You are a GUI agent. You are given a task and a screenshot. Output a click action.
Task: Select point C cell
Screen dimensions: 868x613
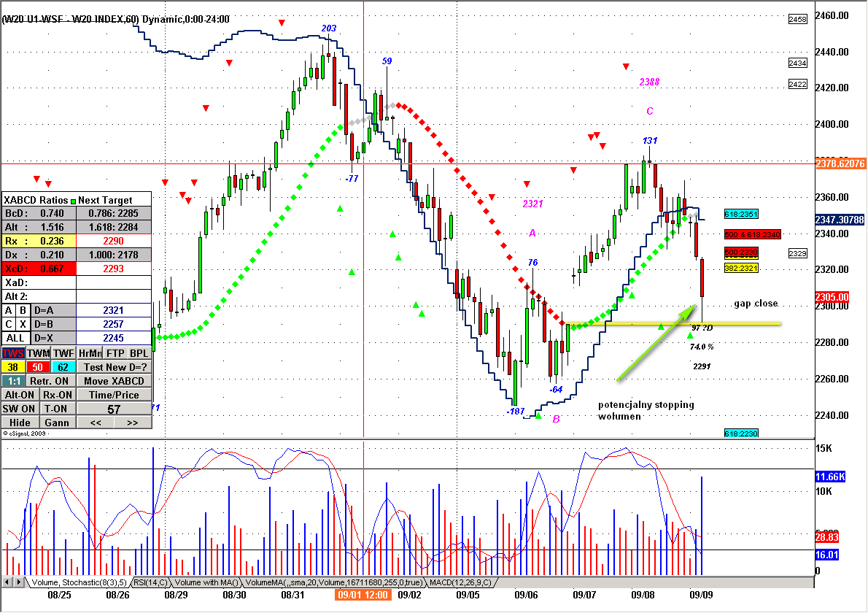[9, 324]
